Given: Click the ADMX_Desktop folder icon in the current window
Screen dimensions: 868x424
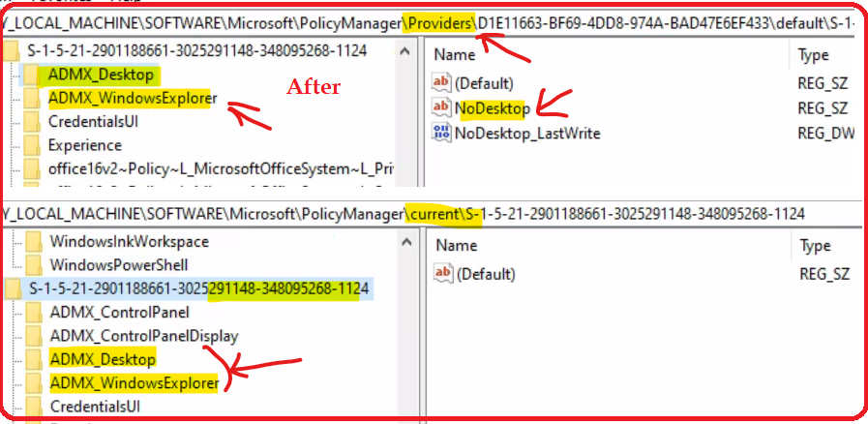Looking at the screenshot, I should coord(34,359).
